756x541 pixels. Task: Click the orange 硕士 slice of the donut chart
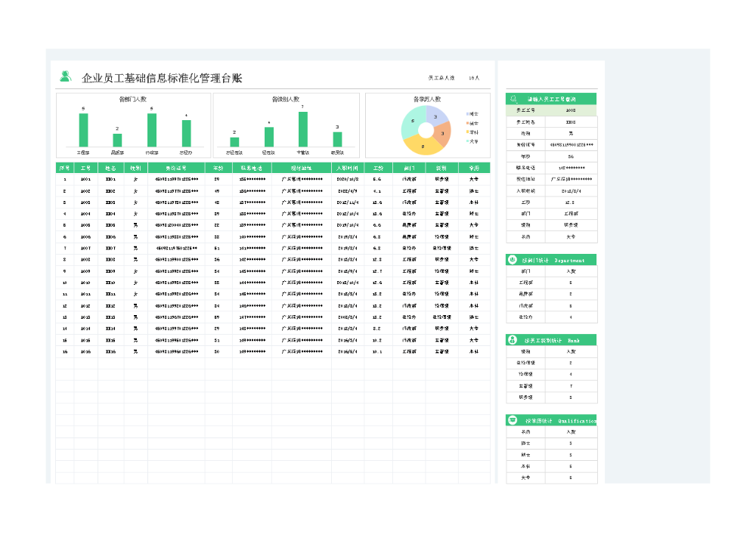[444, 134]
